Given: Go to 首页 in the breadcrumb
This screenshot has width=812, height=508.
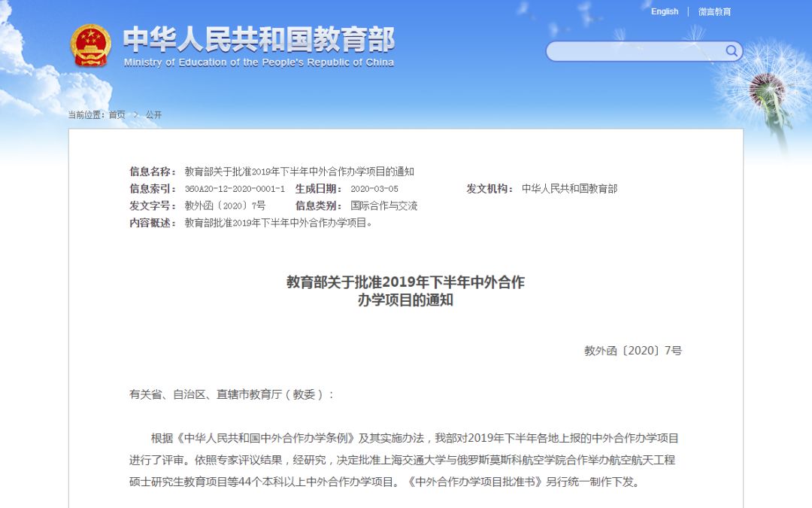Looking at the screenshot, I should pos(117,115).
